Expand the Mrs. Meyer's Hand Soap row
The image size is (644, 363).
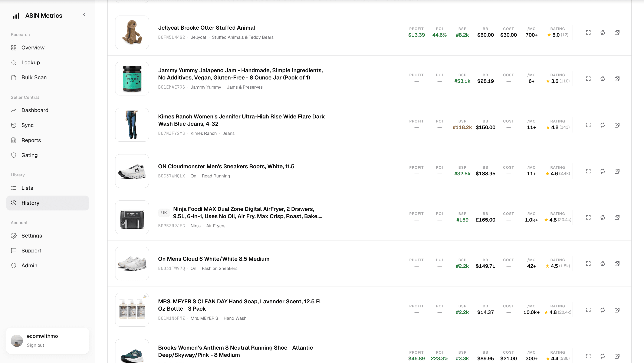pos(588,310)
